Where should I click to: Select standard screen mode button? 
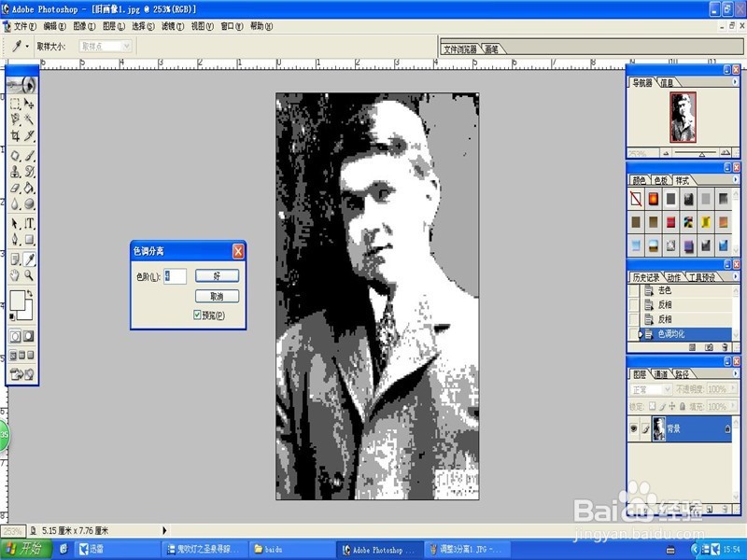[13, 356]
